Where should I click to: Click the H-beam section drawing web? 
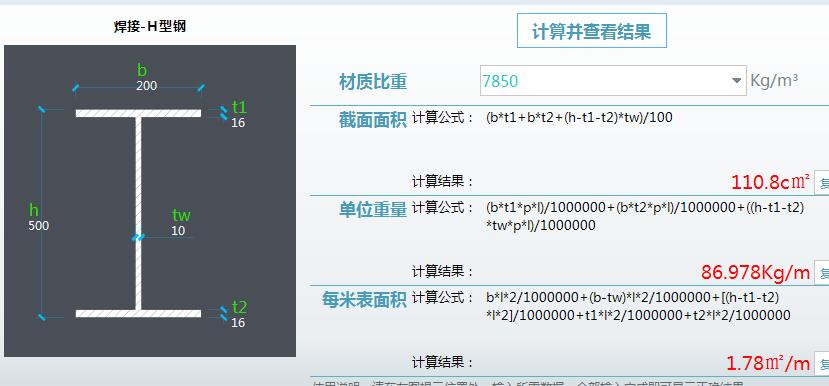coord(138,213)
